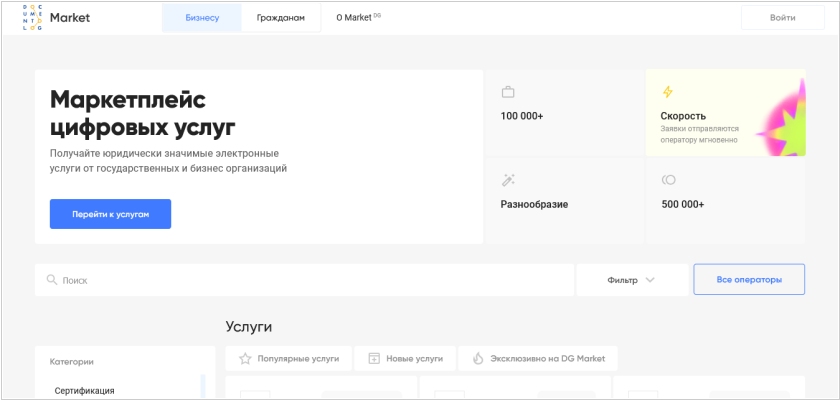
Task: Click the magnifier search icon
Action: (52, 280)
